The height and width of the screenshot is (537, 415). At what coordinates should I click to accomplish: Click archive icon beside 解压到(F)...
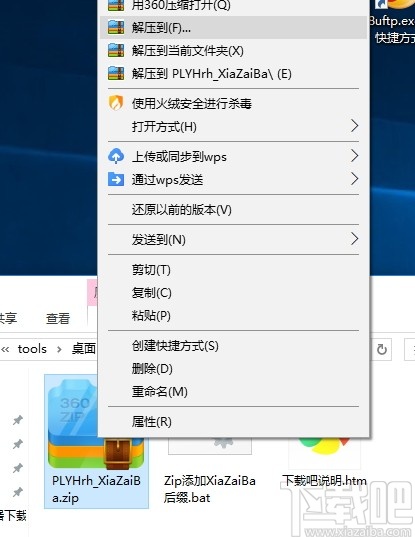[116, 27]
